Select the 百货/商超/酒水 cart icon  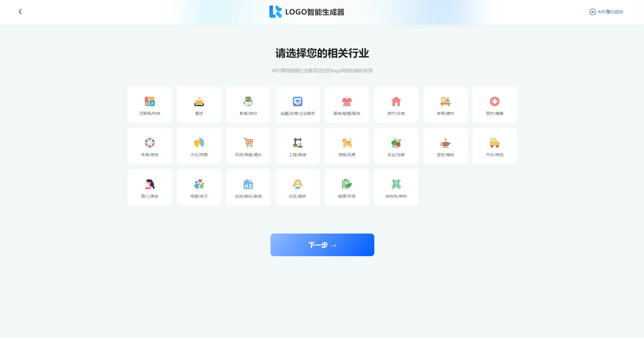248,143
